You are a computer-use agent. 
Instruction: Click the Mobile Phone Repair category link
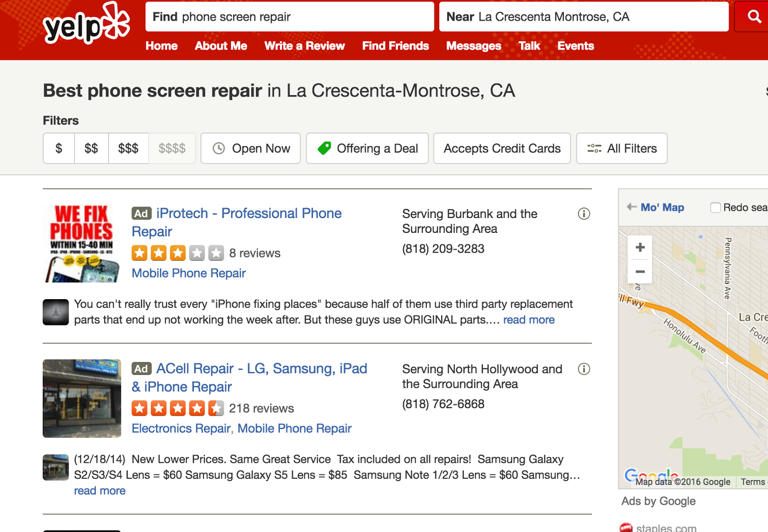coord(189,273)
